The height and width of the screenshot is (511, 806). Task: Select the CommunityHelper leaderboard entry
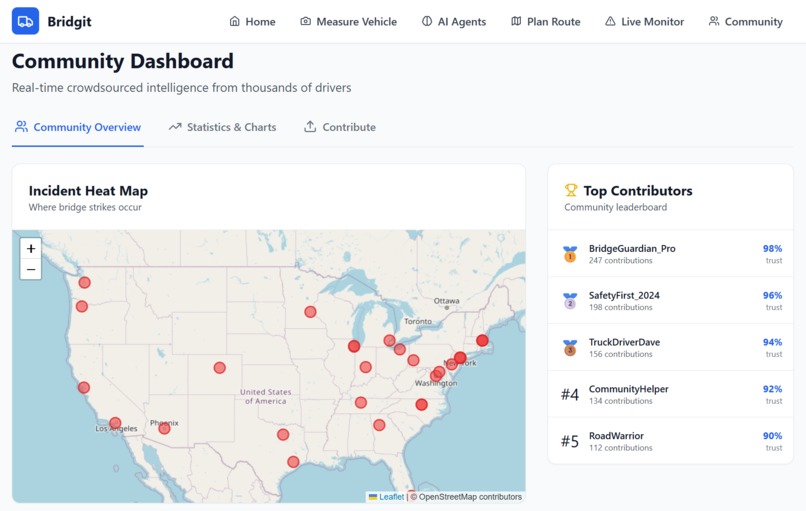[x=671, y=394]
